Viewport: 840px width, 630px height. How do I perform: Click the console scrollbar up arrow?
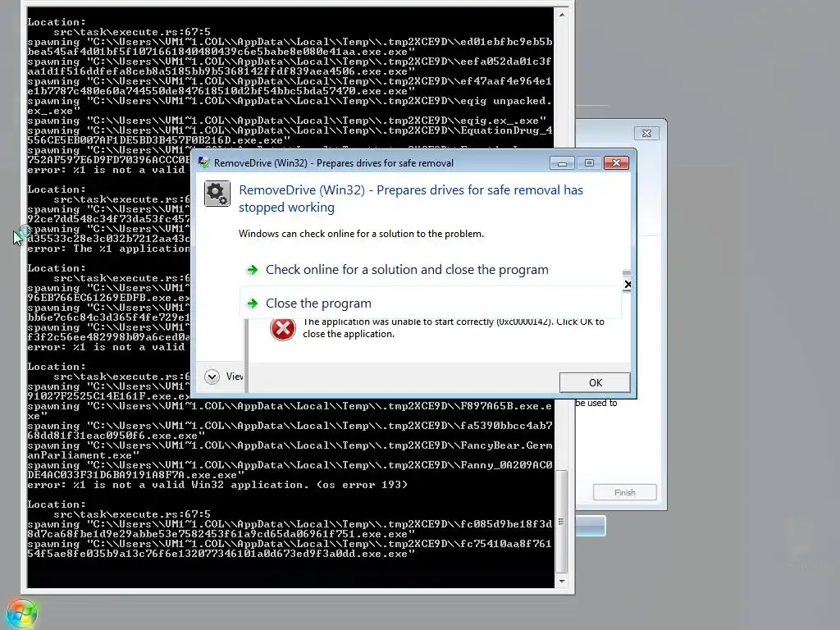[561, 15]
